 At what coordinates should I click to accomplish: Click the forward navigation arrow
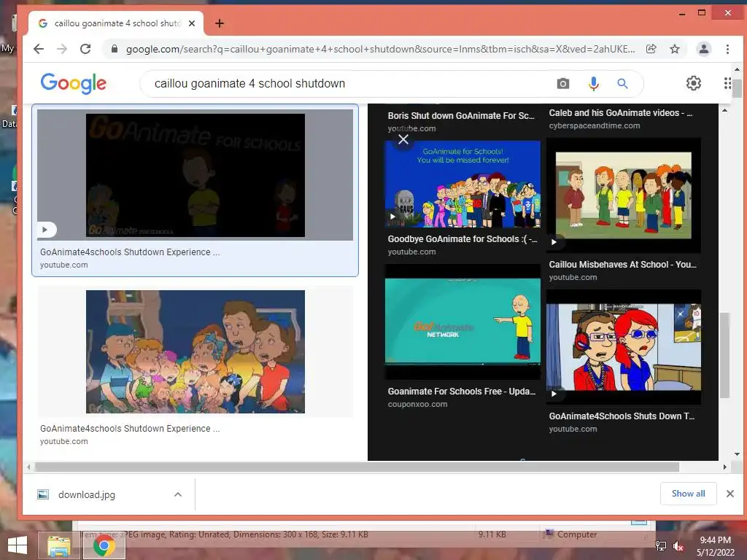coord(62,49)
